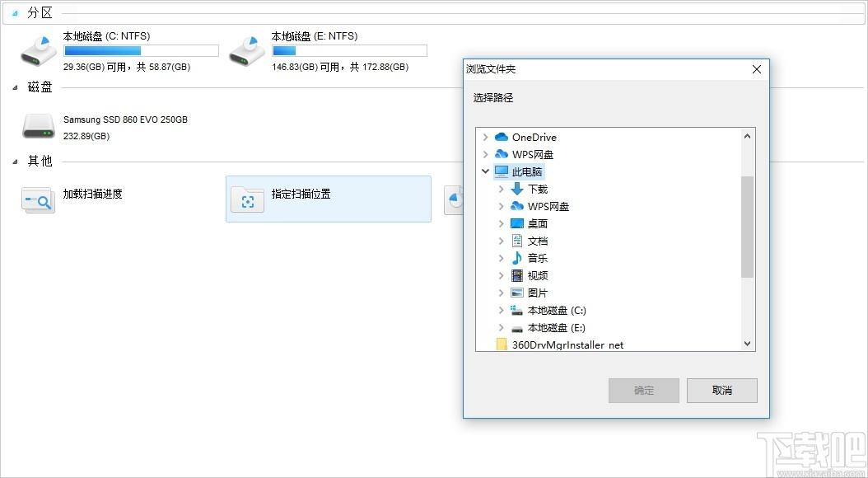Select the 音乐 tree label
Screen dimensions: 868x478
tap(538, 258)
